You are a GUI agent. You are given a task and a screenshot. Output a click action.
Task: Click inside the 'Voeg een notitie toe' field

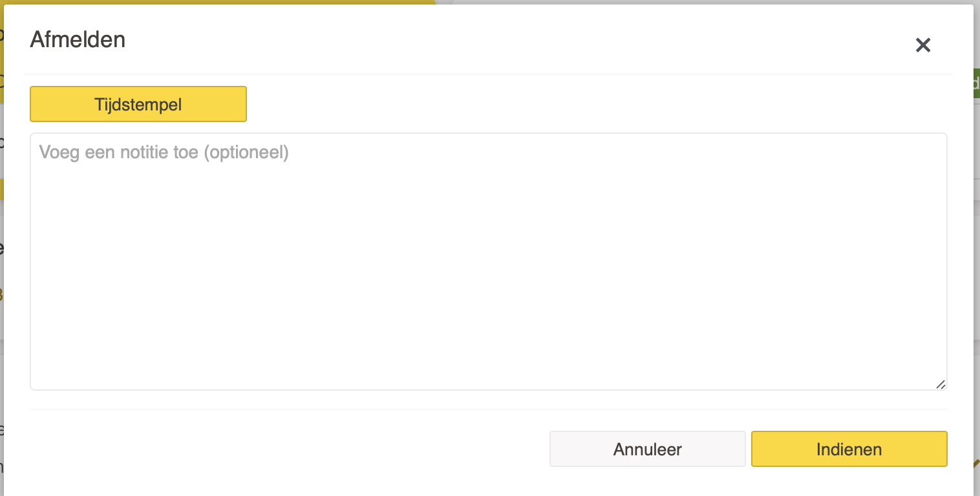pos(488,262)
